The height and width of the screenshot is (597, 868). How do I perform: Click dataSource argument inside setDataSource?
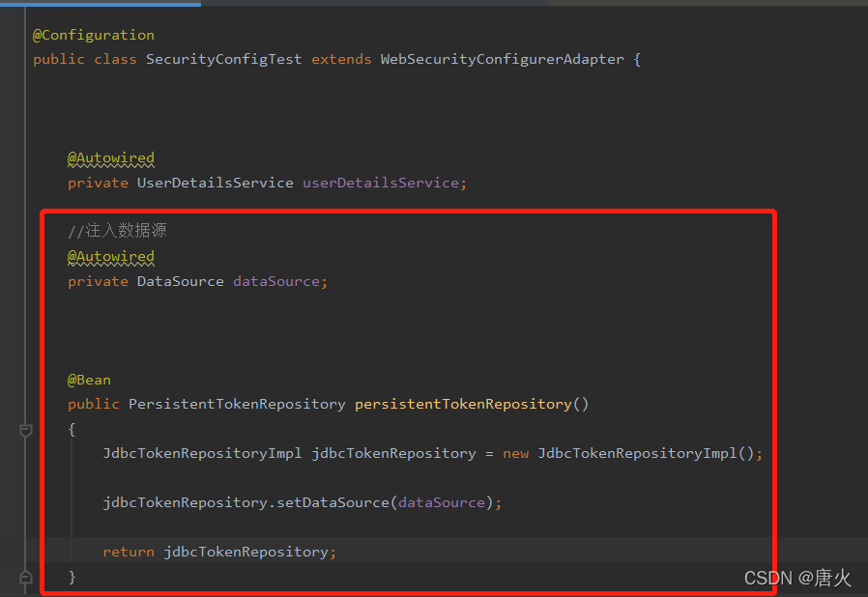(442, 503)
